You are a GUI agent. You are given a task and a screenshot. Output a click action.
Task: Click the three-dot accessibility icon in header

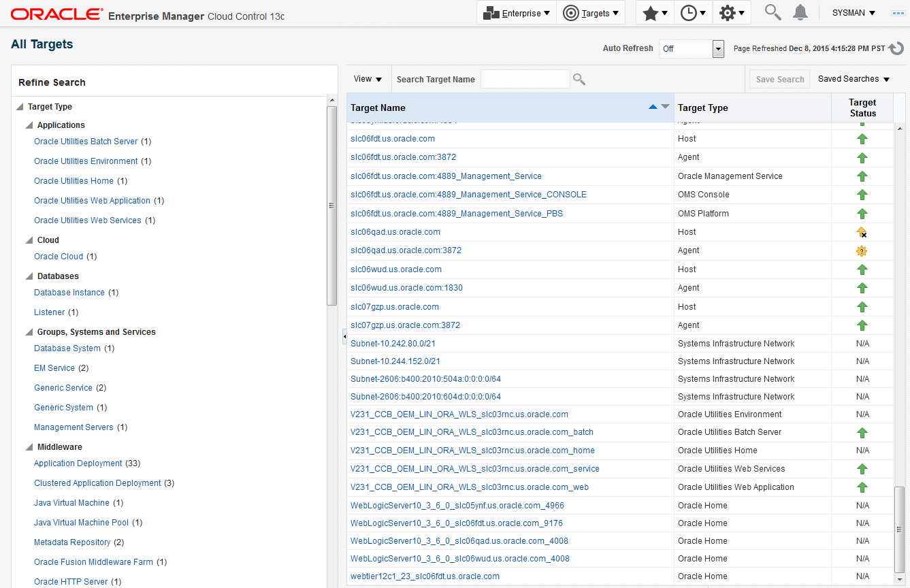click(897, 13)
